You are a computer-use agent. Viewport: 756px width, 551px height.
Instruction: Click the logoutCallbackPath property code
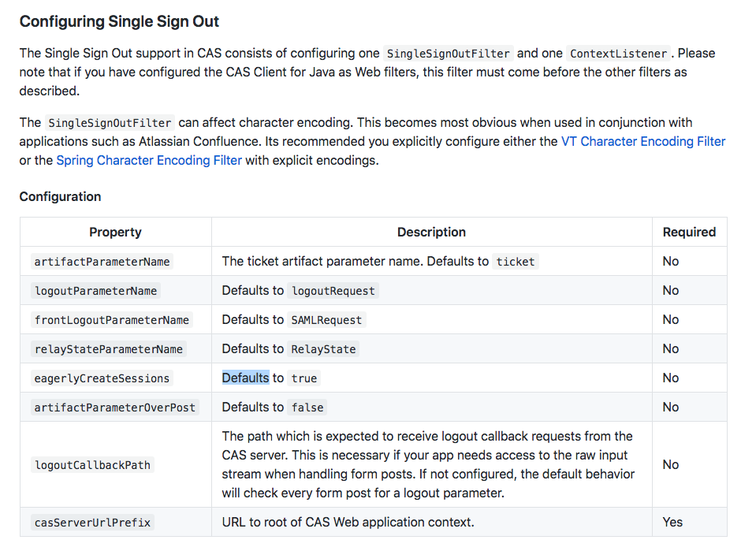92,465
